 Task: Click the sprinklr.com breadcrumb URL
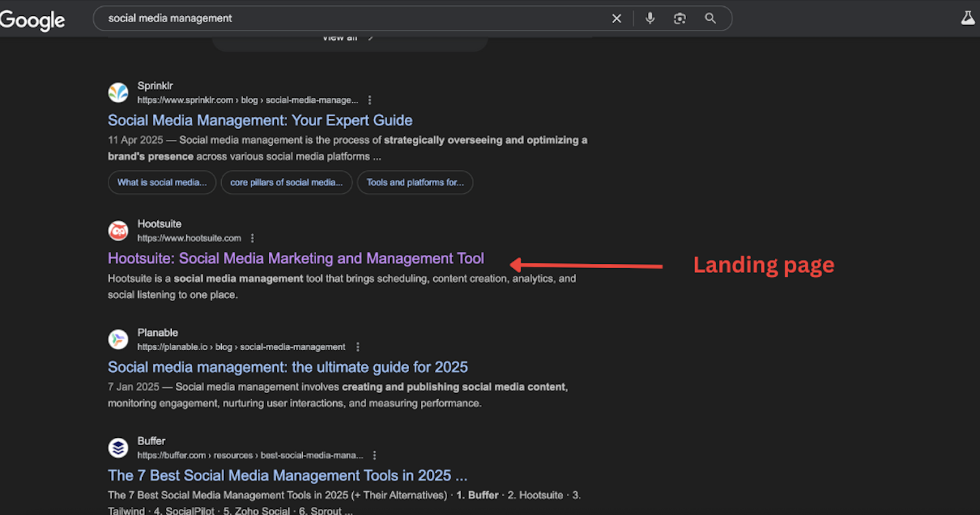pos(247,100)
